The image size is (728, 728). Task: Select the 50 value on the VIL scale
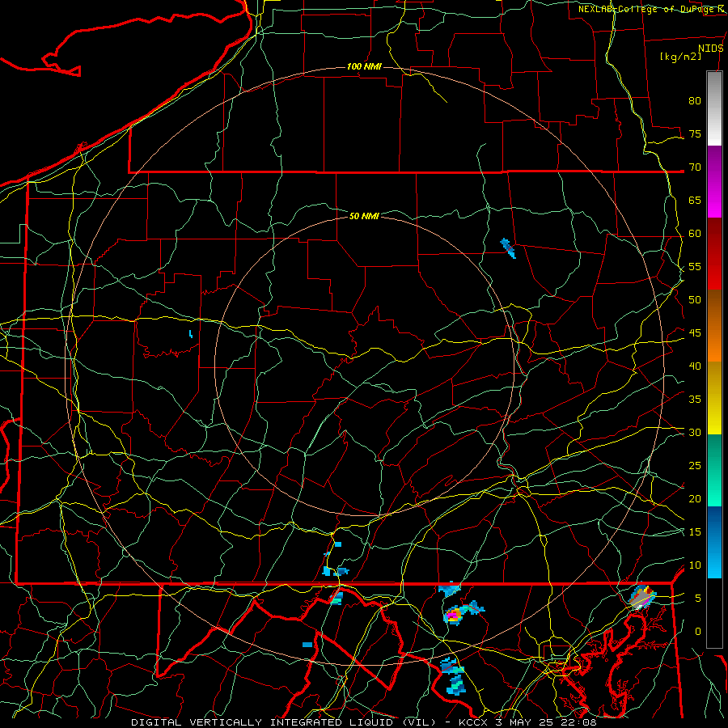point(695,300)
